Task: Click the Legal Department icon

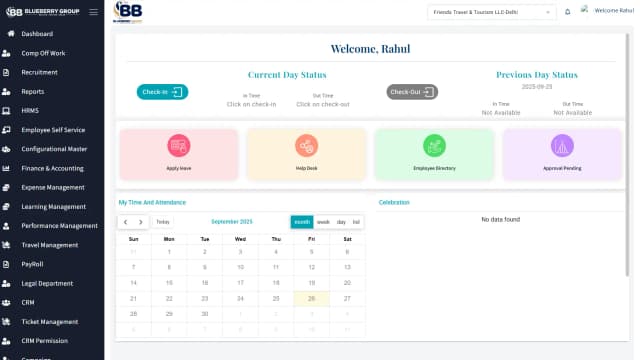Action: [x=6, y=283]
